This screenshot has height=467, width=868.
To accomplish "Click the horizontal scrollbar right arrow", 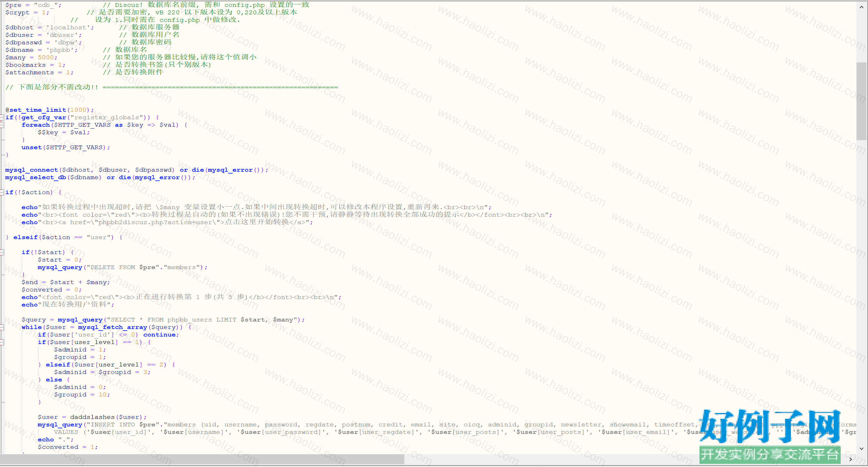I will click(851, 459).
